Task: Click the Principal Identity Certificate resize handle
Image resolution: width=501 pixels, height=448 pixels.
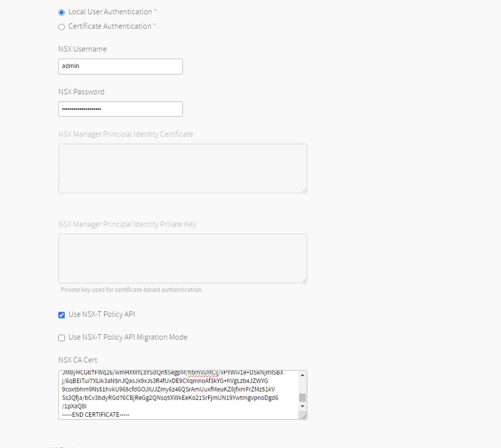Action: [304, 190]
